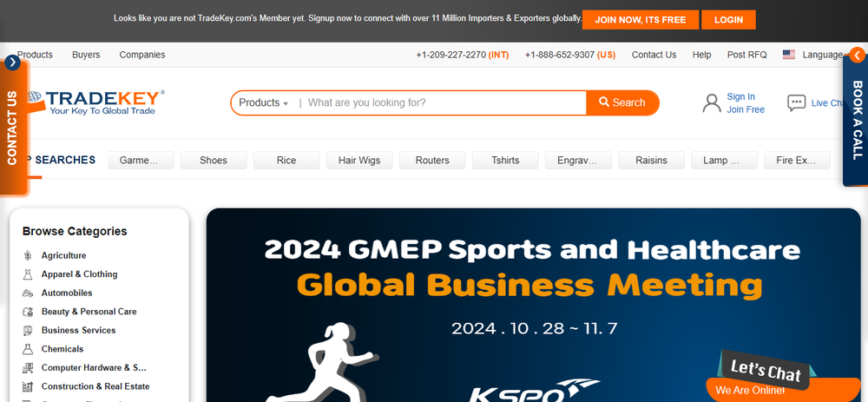The height and width of the screenshot is (402, 868).
Task: Click the Live Chat speech bubble icon
Action: (796, 103)
